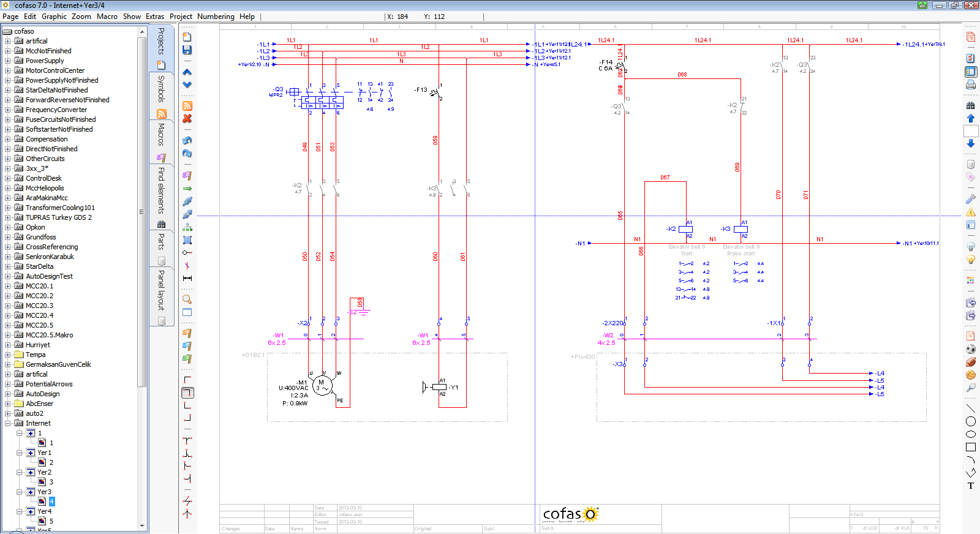Click the white input box in right toolbar

tap(971, 130)
